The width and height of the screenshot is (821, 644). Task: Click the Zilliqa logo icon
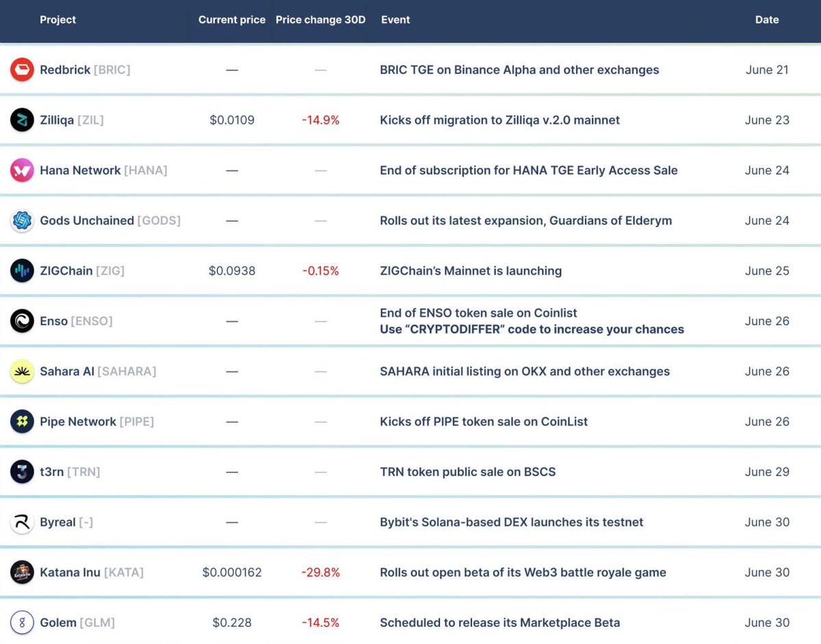pyautogui.click(x=22, y=120)
